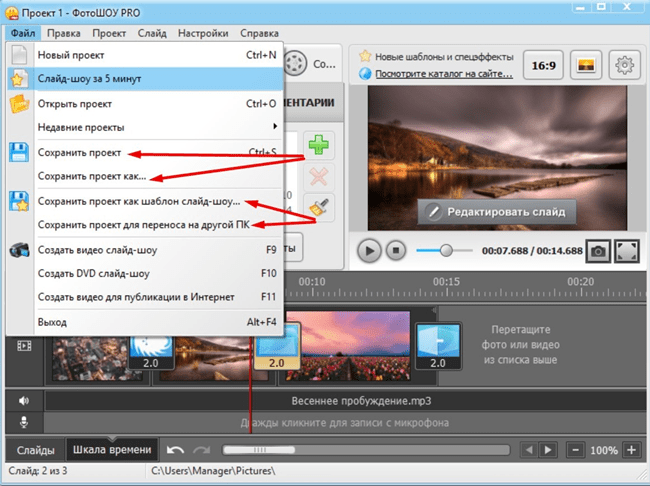This screenshot has width=650, height=486.
Task: Click the 100% zoom level value
Action: coord(604,450)
